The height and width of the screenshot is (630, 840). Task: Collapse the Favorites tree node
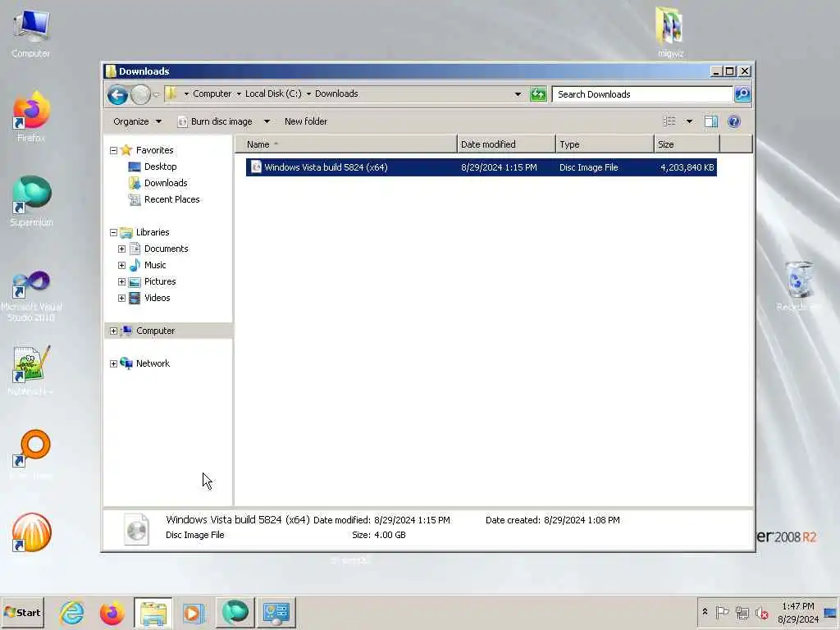click(x=113, y=151)
